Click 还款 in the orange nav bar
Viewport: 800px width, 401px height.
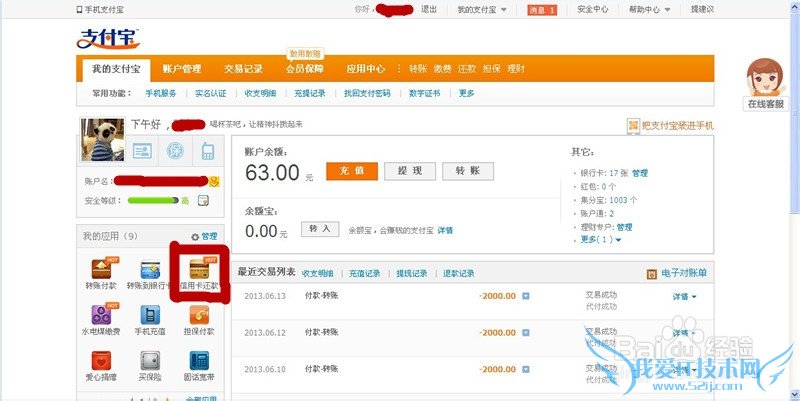467,69
